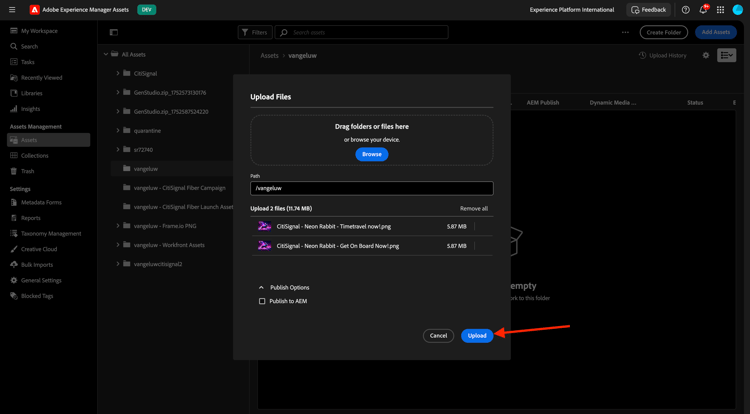Click the Path input field
The image size is (750, 414).
(372, 188)
